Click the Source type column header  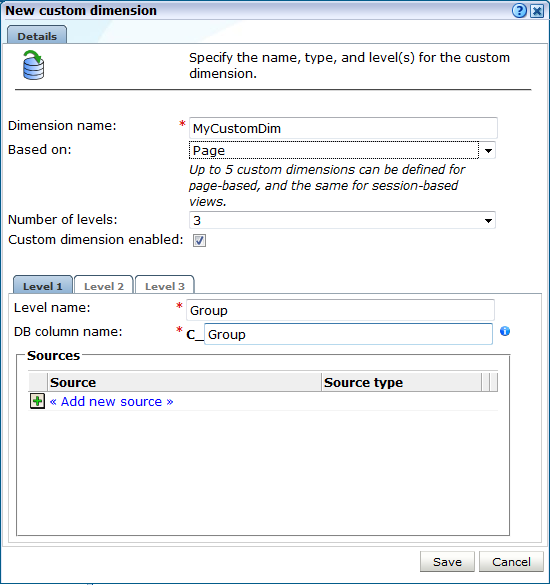[401, 382]
